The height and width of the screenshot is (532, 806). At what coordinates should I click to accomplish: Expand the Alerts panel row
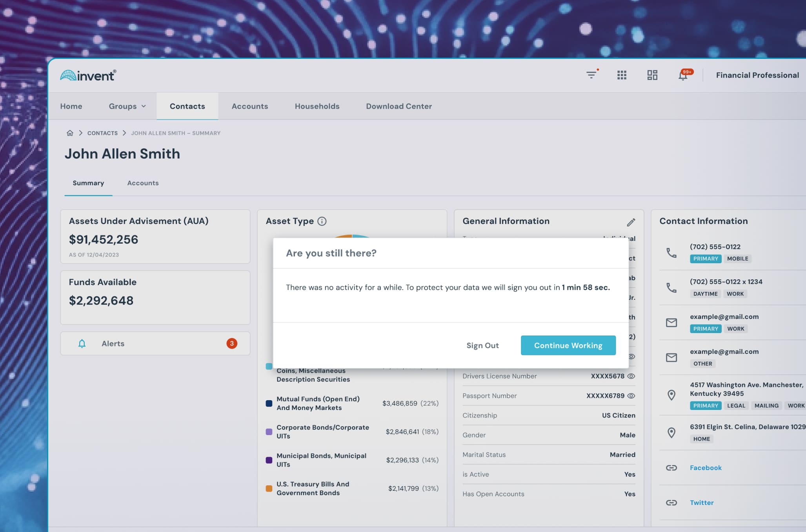pos(155,344)
